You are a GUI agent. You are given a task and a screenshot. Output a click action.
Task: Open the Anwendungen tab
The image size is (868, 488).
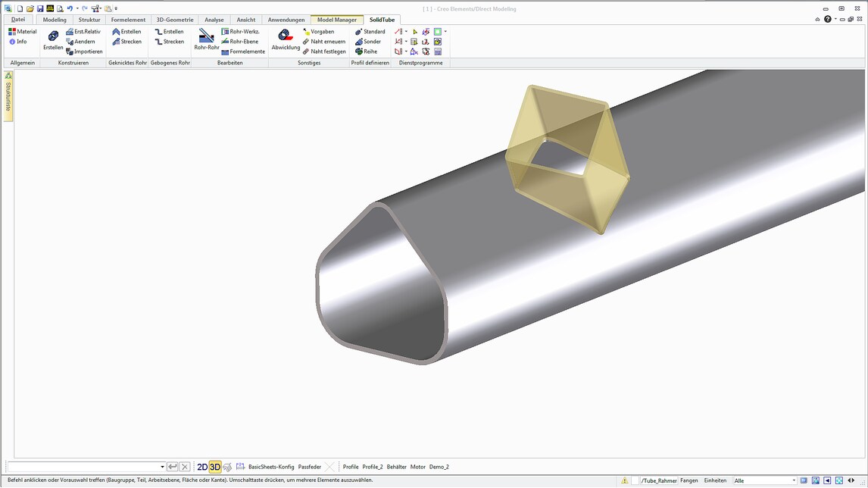pos(286,20)
